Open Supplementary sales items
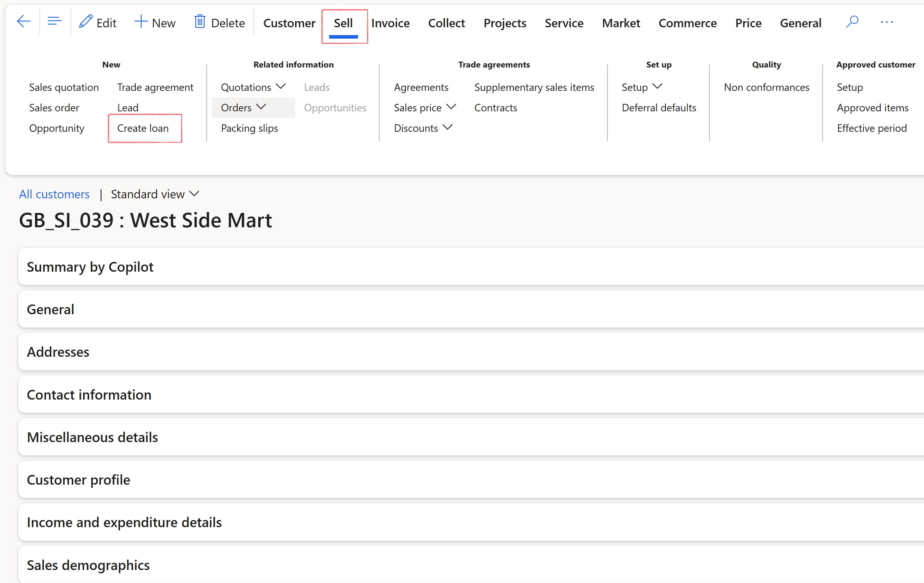This screenshot has height=583, width=924. [534, 87]
